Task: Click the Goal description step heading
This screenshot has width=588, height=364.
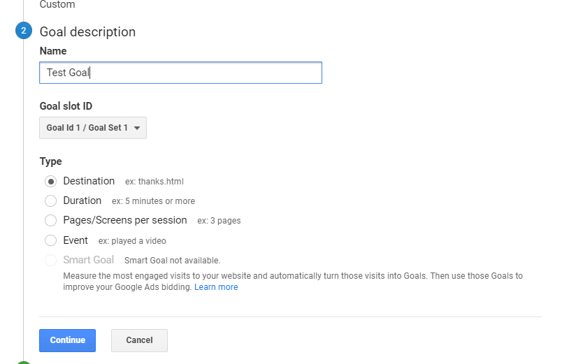Action: tap(88, 32)
